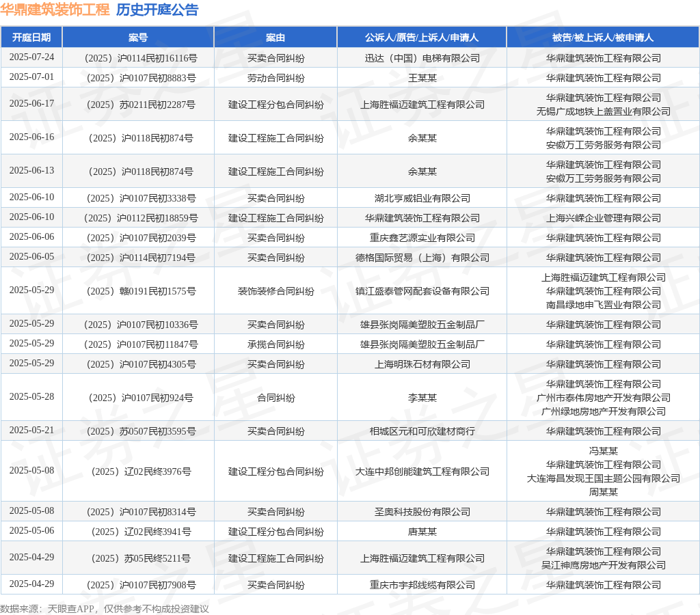Click defendant 冯某某

point(603,451)
